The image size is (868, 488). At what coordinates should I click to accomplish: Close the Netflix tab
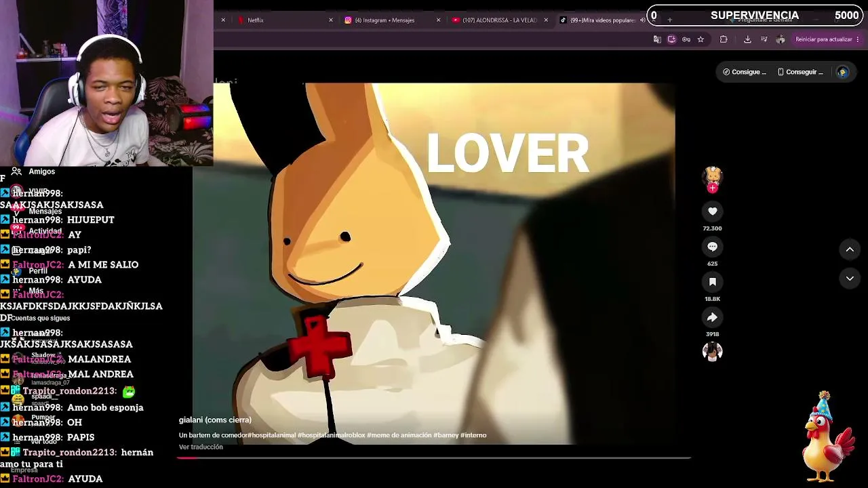coord(331,20)
